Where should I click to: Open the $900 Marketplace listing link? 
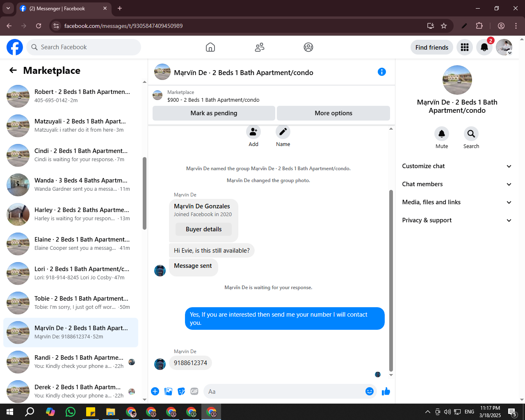[x=213, y=100]
